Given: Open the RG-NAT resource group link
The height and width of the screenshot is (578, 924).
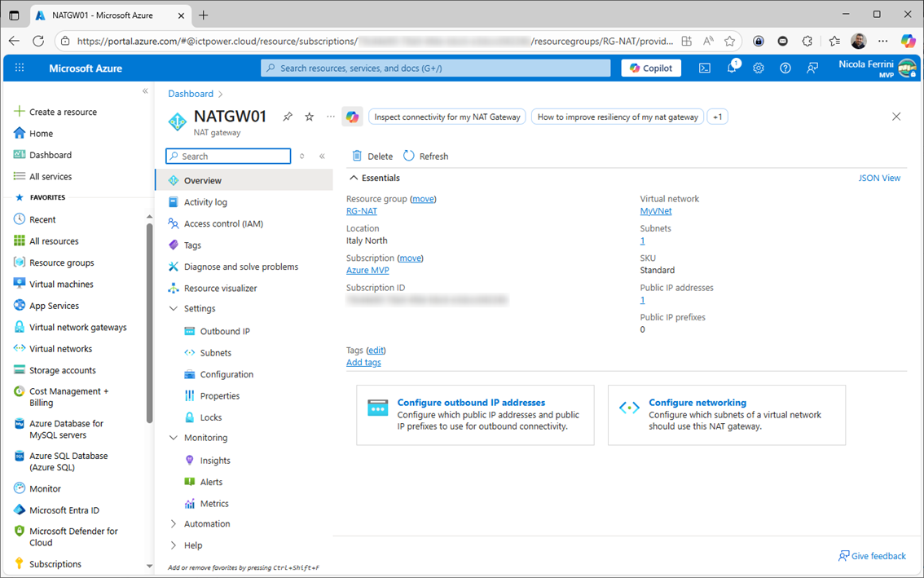Looking at the screenshot, I should [362, 211].
